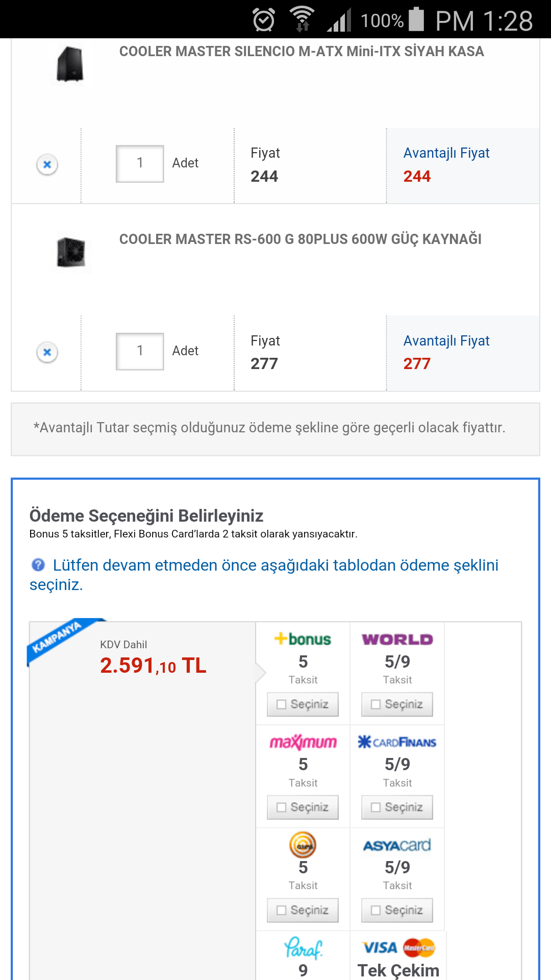This screenshot has width=551, height=980.
Task: Tap the Paraf card logo
Action: point(303,948)
